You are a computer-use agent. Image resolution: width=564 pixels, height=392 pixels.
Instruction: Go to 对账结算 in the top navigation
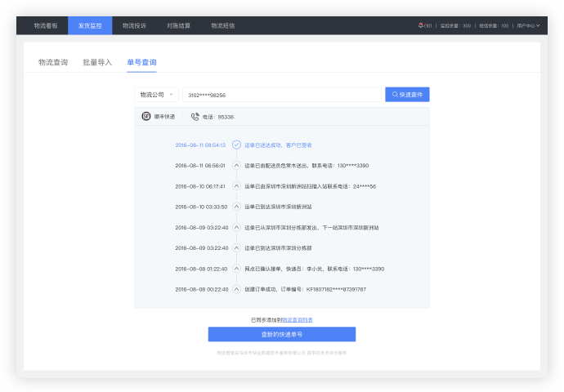[x=178, y=25]
